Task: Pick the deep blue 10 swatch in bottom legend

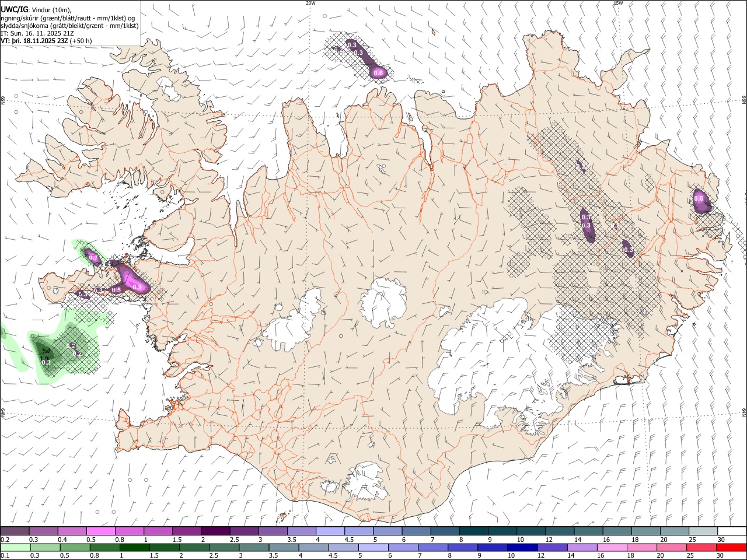Action: coord(522,548)
